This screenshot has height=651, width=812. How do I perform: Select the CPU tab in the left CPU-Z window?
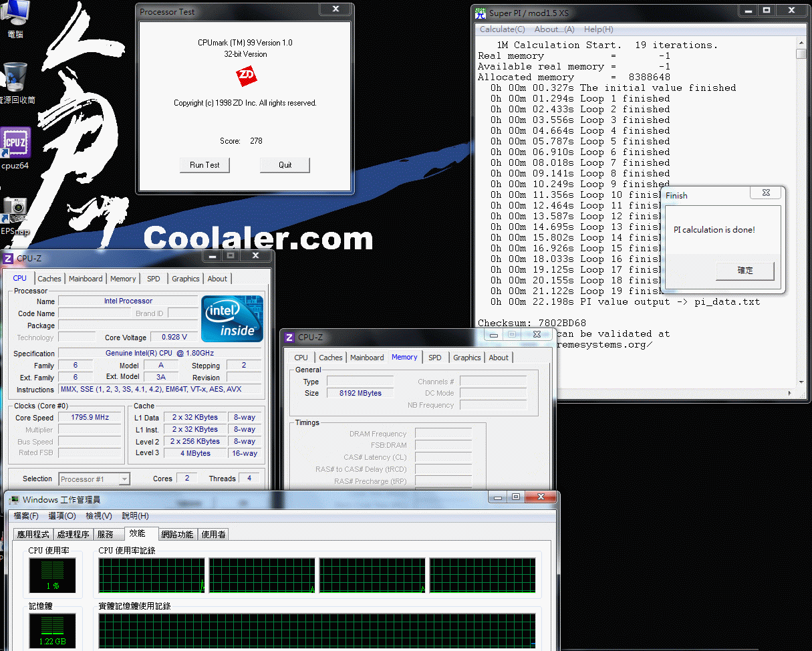tap(20, 278)
